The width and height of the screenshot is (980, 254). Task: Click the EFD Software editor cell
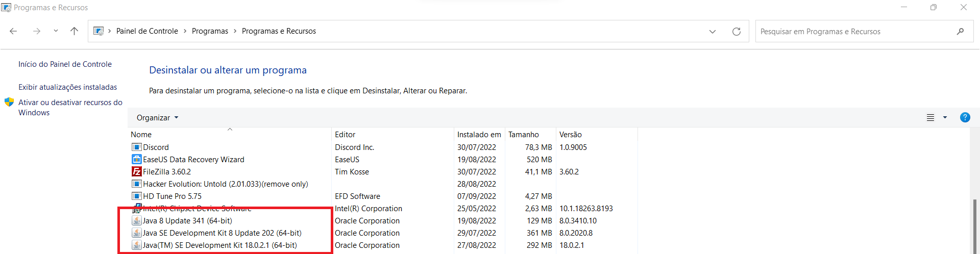(x=357, y=196)
